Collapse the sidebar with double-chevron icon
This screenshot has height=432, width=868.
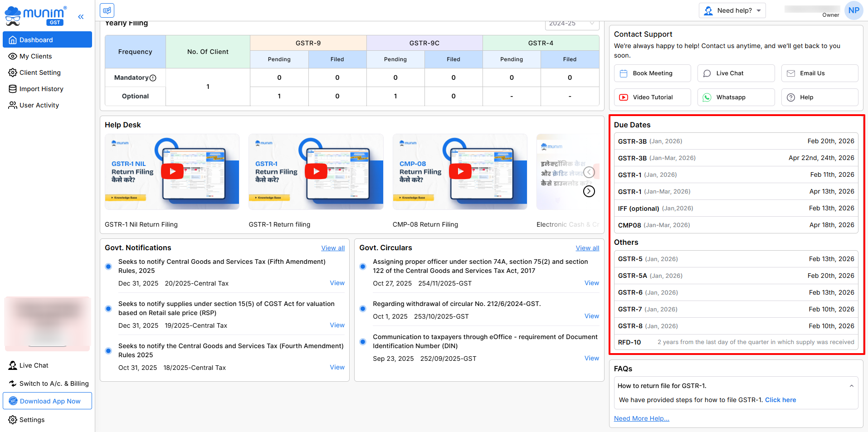pos(81,17)
